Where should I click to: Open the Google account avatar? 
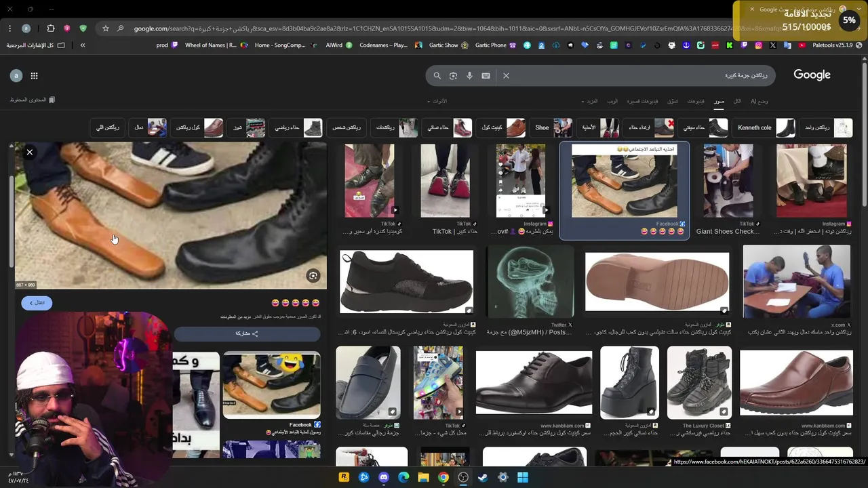point(16,76)
